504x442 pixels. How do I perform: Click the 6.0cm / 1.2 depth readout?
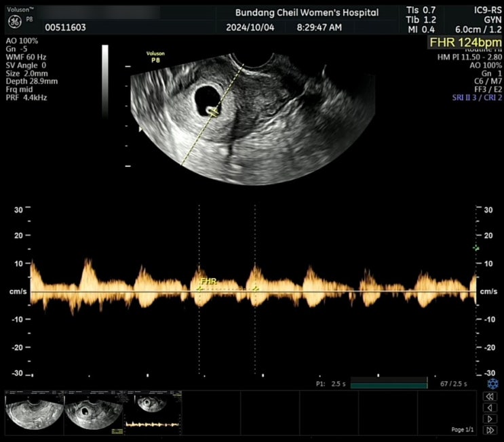point(478,30)
